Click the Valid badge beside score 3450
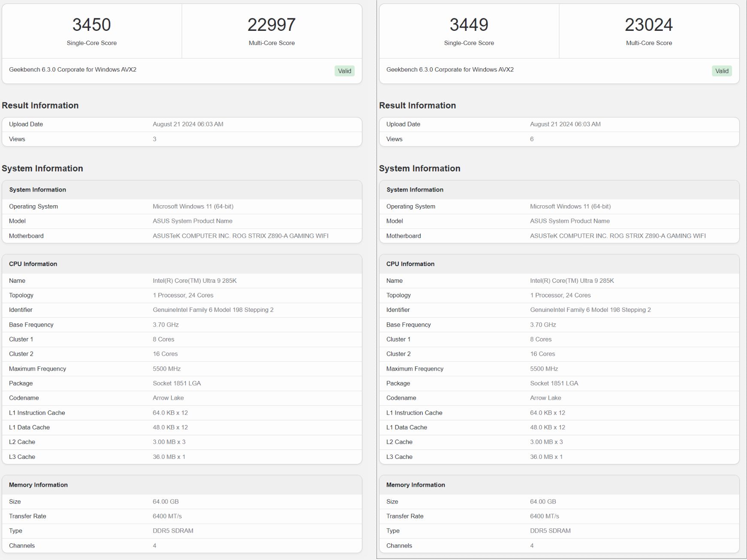This screenshot has height=560, width=747. [x=344, y=71]
